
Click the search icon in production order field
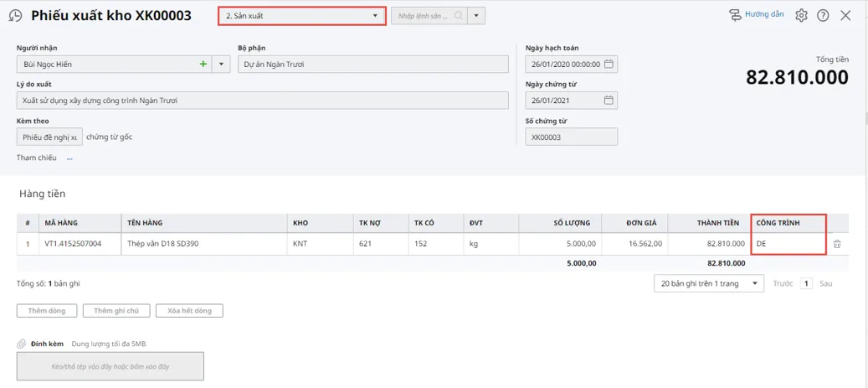459,16
